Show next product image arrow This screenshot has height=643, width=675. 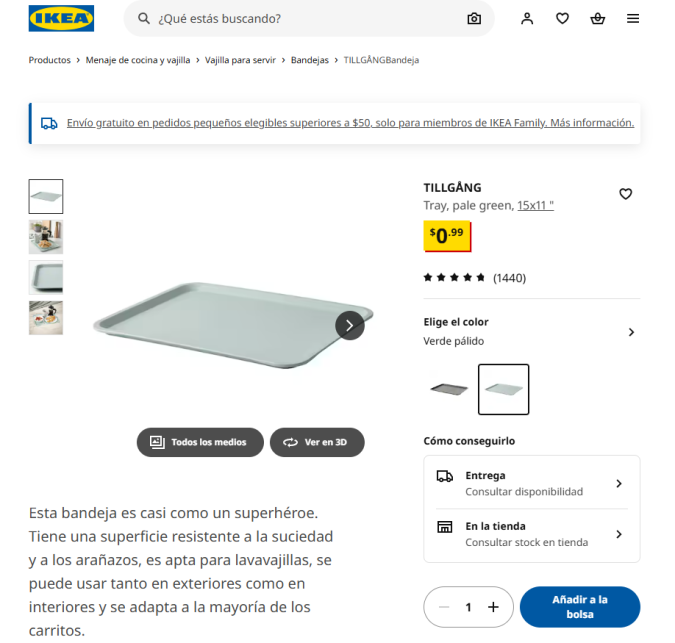click(350, 325)
